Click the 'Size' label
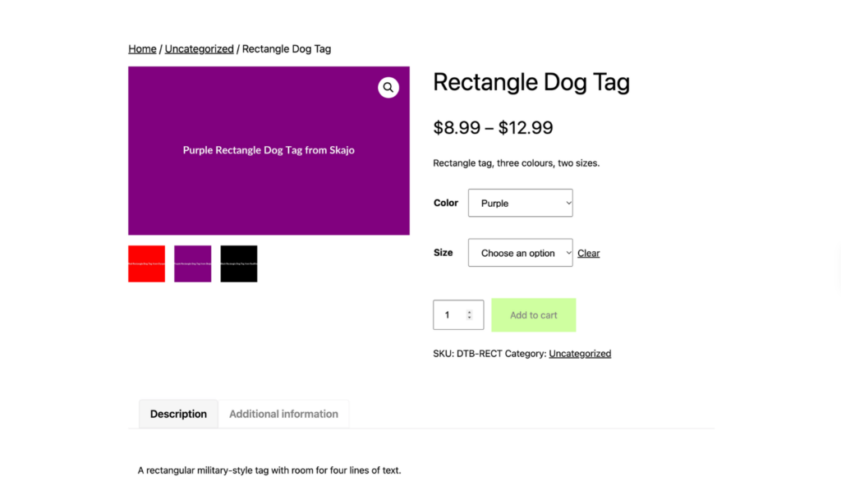 443,253
